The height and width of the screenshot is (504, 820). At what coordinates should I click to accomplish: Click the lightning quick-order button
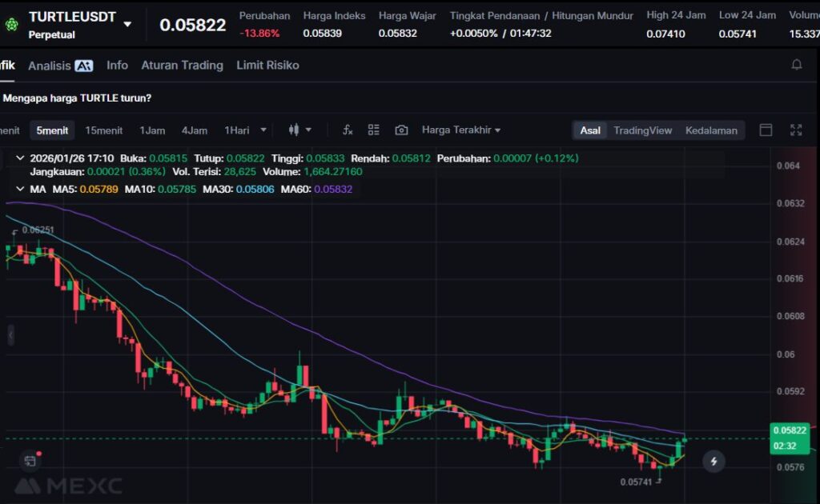point(713,461)
